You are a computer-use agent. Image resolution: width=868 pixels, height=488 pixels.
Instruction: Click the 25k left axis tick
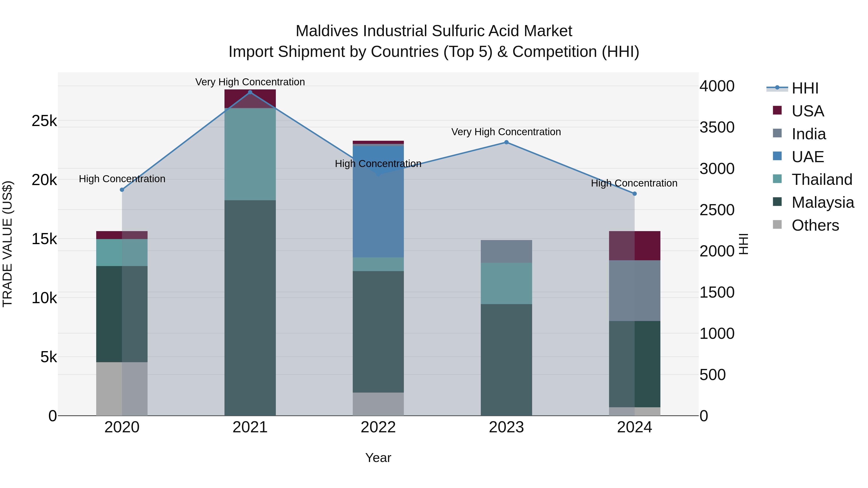pyautogui.click(x=44, y=121)
